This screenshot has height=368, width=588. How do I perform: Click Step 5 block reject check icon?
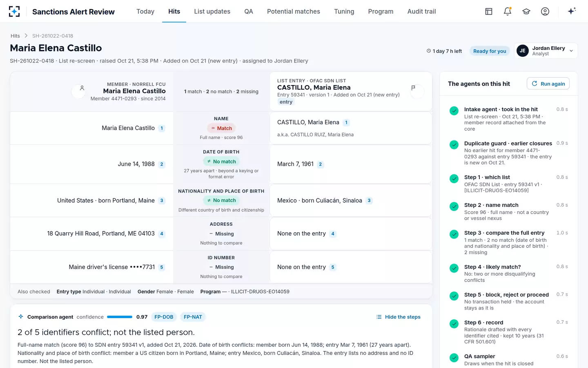coord(454,296)
